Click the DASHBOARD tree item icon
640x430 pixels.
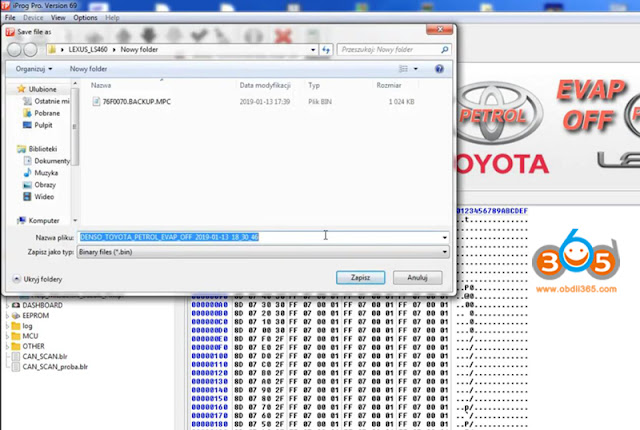tap(16, 305)
